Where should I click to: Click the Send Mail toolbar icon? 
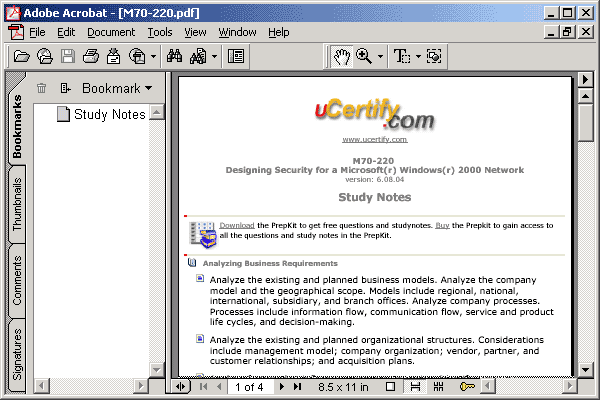[114, 57]
